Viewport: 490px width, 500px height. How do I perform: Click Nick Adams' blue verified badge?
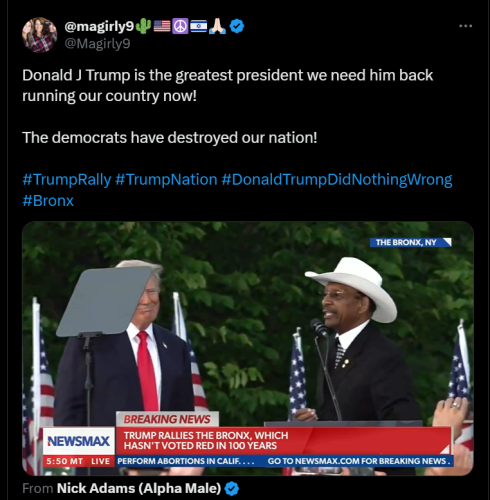click(x=232, y=489)
